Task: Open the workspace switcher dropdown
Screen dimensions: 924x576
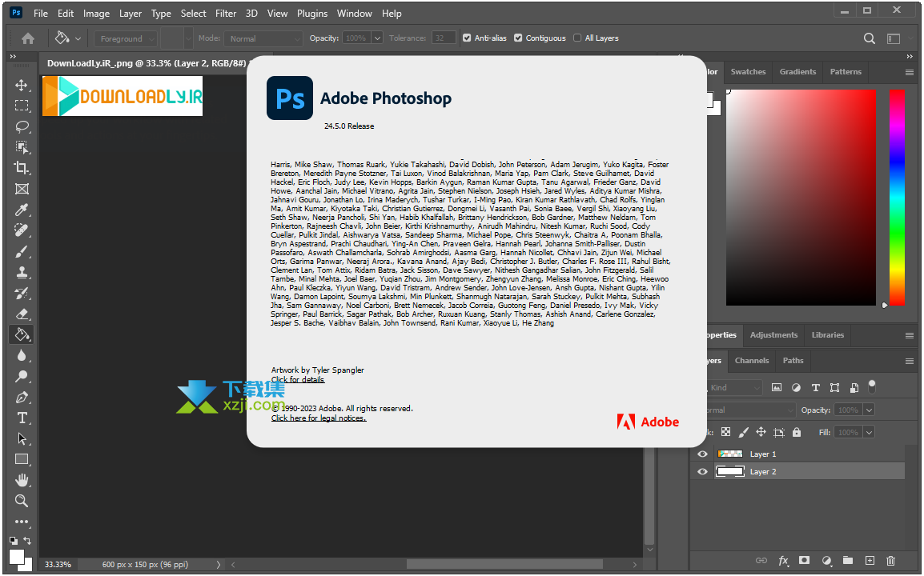Action: pos(894,38)
